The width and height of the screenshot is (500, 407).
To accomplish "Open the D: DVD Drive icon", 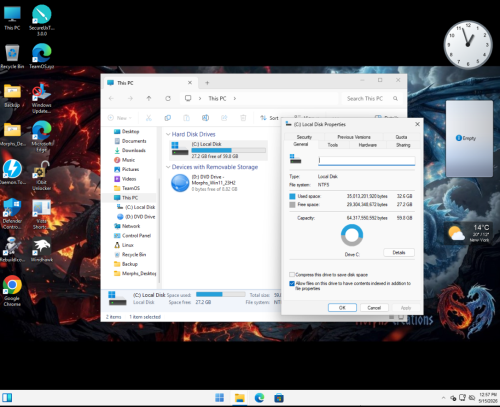I will pos(180,183).
